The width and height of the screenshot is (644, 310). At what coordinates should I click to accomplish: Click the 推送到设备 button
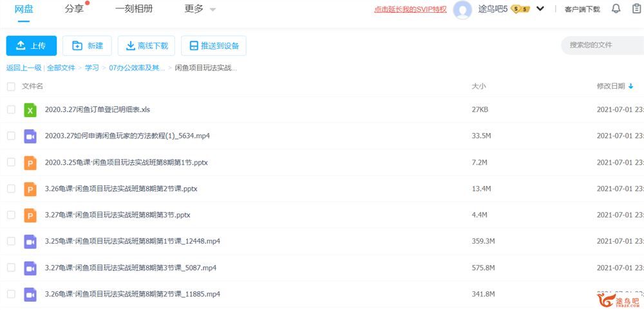pyautogui.click(x=214, y=46)
